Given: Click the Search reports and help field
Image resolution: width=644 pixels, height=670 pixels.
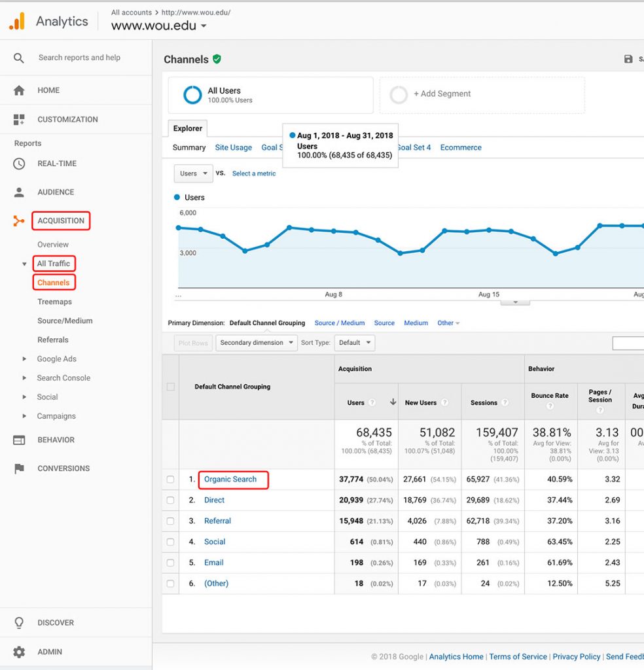Looking at the screenshot, I should [x=79, y=58].
